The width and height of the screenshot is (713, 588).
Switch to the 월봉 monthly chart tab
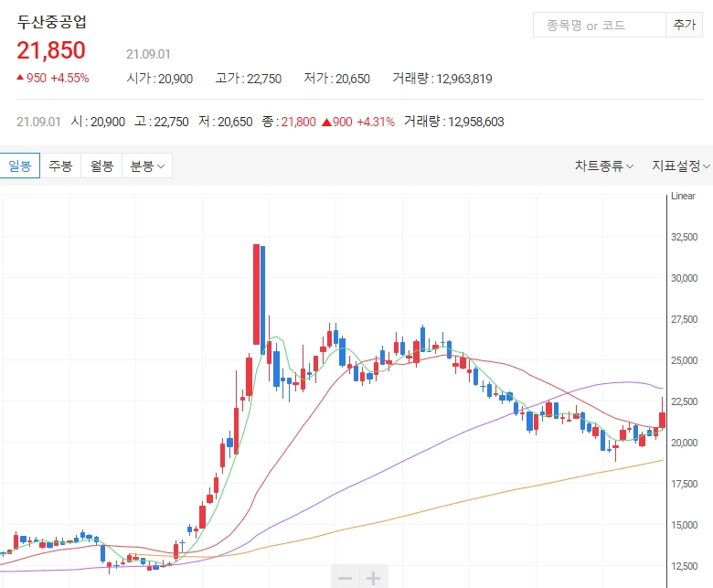[101, 166]
